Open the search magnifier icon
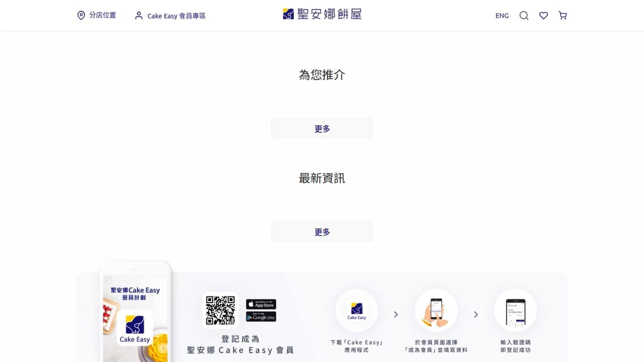Viewport: 644px width, 362px height. pyautogui.click(x=524, y=16)
